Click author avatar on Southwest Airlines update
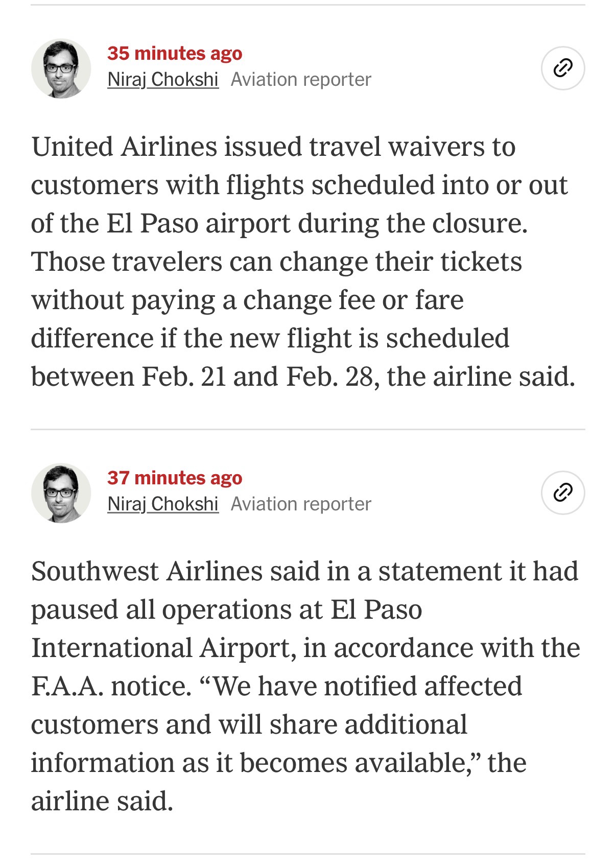The image size is (616, 866). [61, 493]
